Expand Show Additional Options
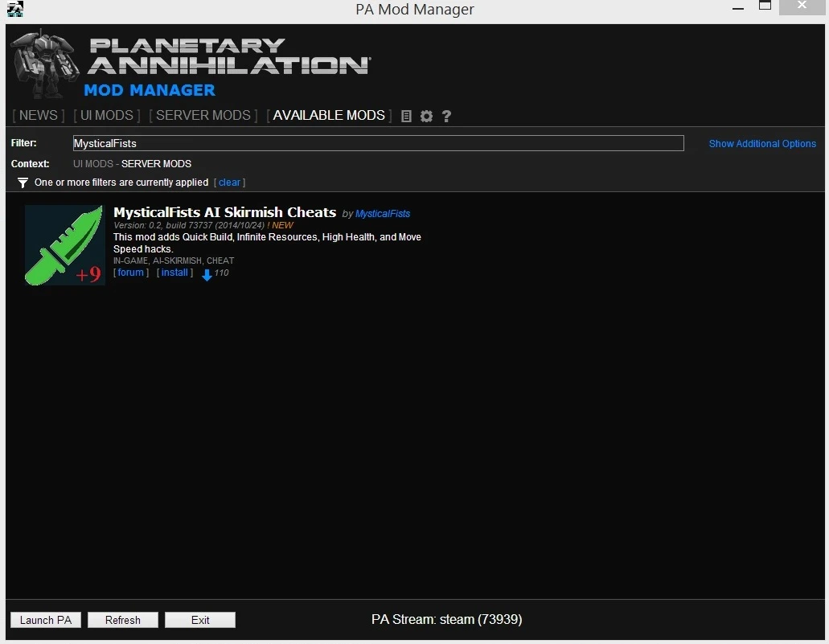The height and width of the screenshot is (644, 829). [762, 143]
